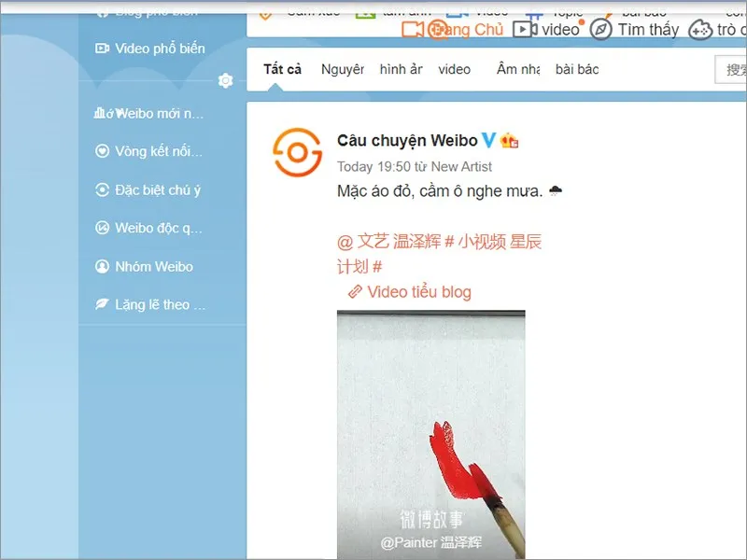Open the settings gear in the sidebar
Viewport: 747px width, 560px height.
(224, 81)
